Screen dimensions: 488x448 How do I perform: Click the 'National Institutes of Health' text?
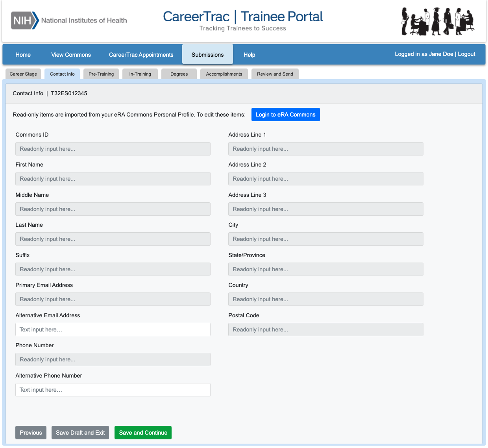tap(84, 20)
